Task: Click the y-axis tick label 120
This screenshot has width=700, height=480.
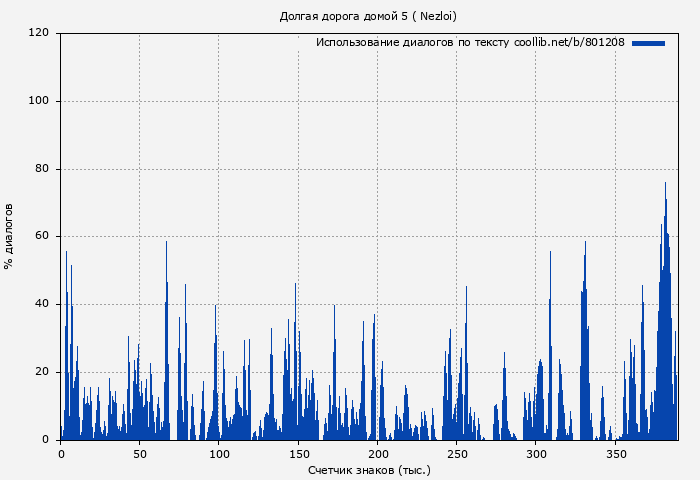Action: pyautogui.click(x=39, y=33)
